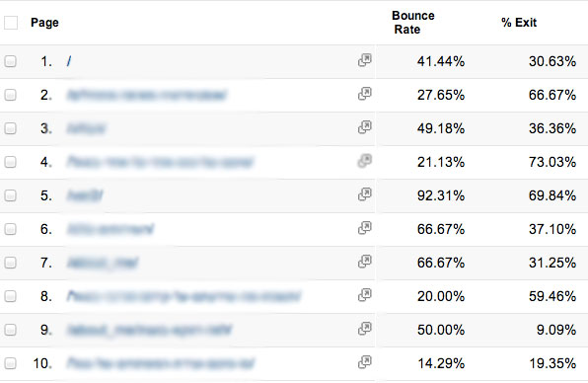588x383 pixels.
Task: Open the blurred page link in row 2
Action: click(147, 95)
